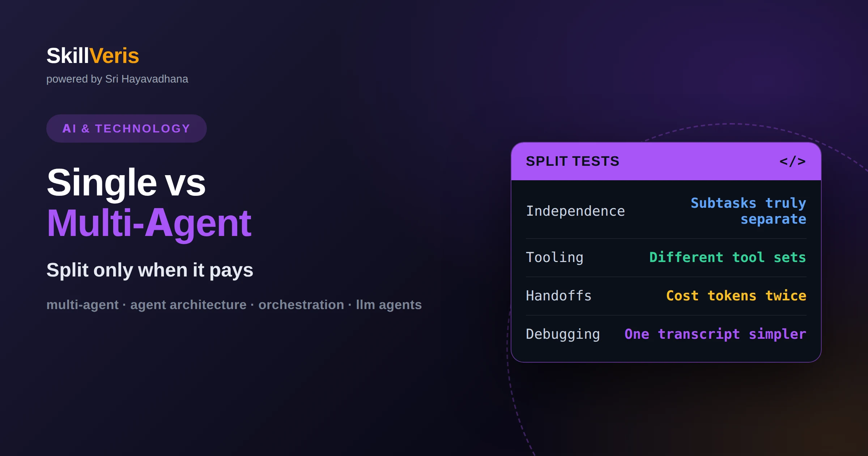Click the SPLIT TESTS card title
Screen dimensions: 868x456
point(573,161)
